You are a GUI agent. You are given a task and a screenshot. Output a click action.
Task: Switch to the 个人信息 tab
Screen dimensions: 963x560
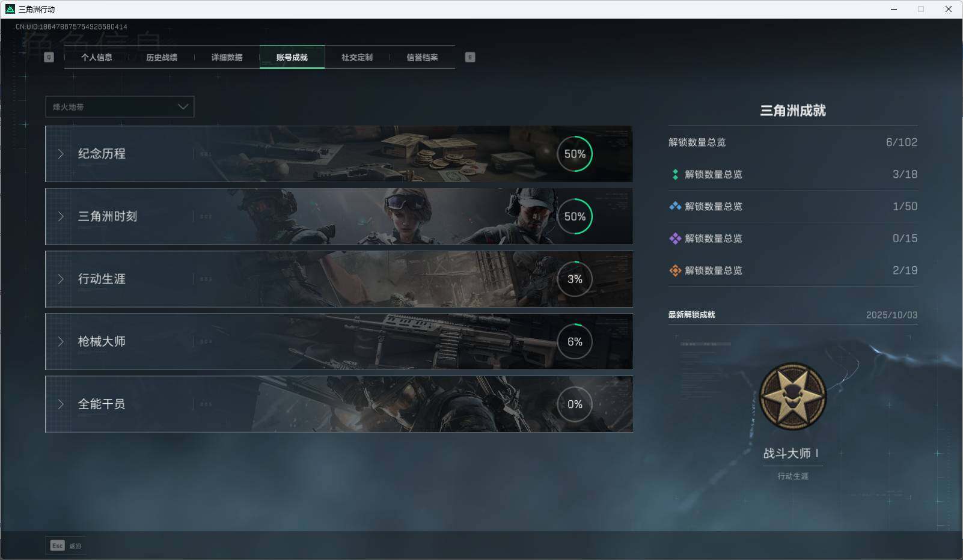click(x=97, y=58)
